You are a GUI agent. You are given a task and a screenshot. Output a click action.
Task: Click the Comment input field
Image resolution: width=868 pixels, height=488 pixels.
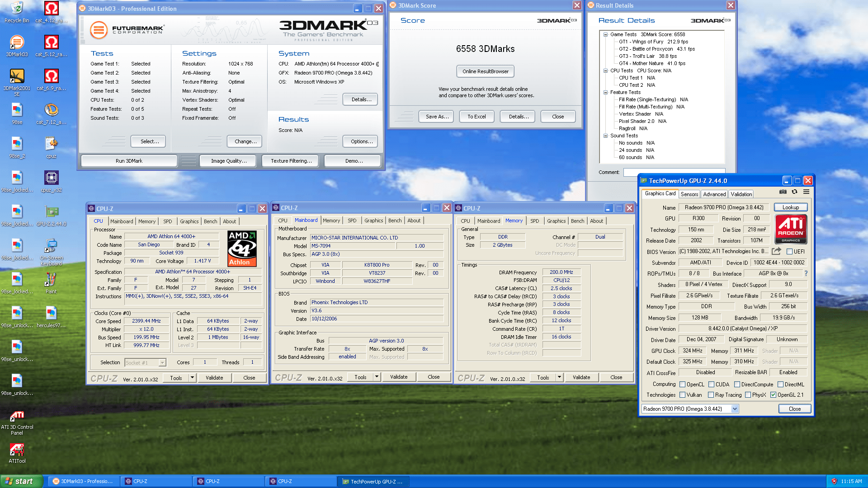pyautogui.click(x=674, y=172)
